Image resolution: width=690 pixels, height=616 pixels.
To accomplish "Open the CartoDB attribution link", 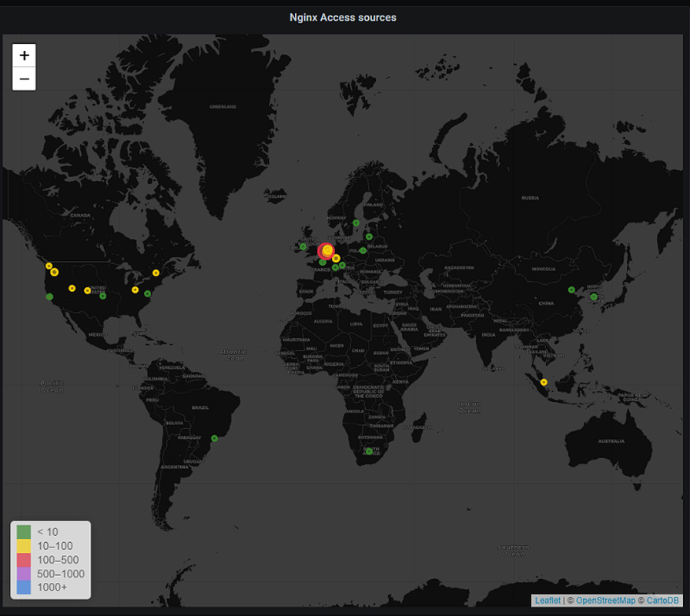I will point(662,601).
